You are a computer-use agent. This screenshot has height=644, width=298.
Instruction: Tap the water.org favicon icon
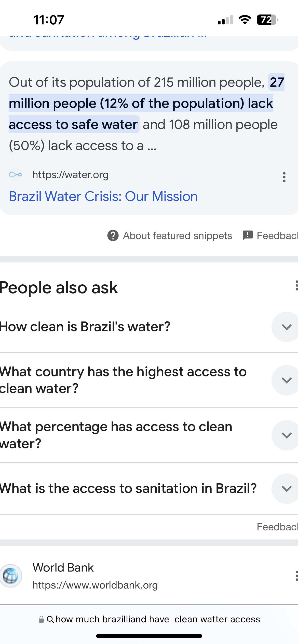click(x=16, y=175)
